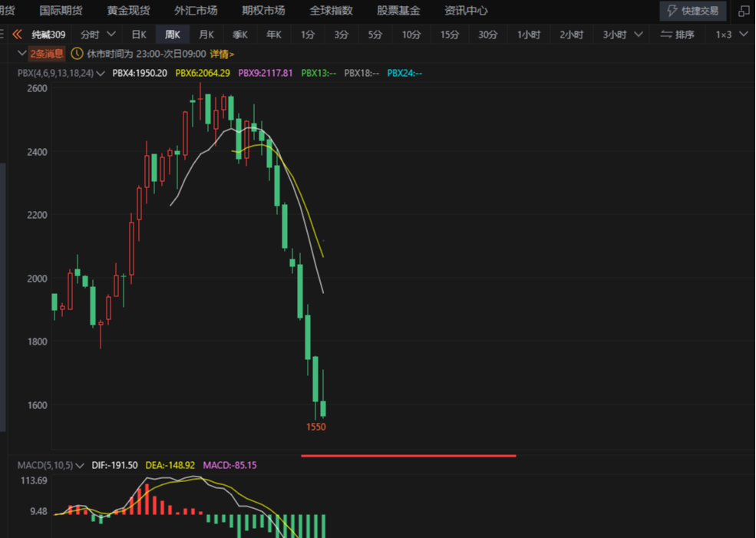Select the 月K period tab
Screen dimensions: 756x538
coord(206,35)
